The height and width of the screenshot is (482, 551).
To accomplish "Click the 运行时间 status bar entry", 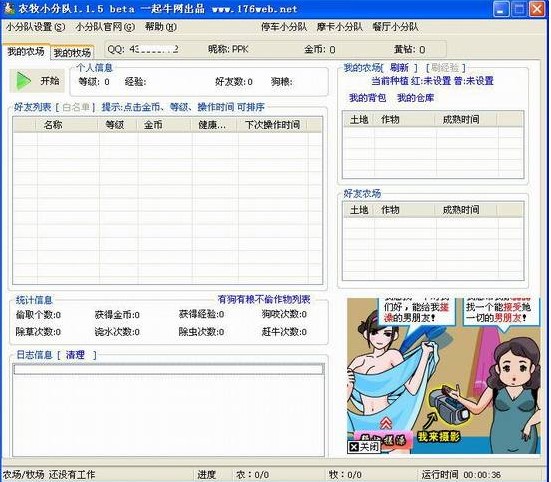I will pos(461,475).
